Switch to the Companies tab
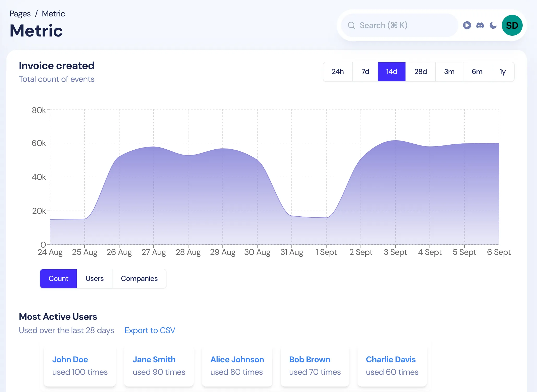 pos(139,278)
